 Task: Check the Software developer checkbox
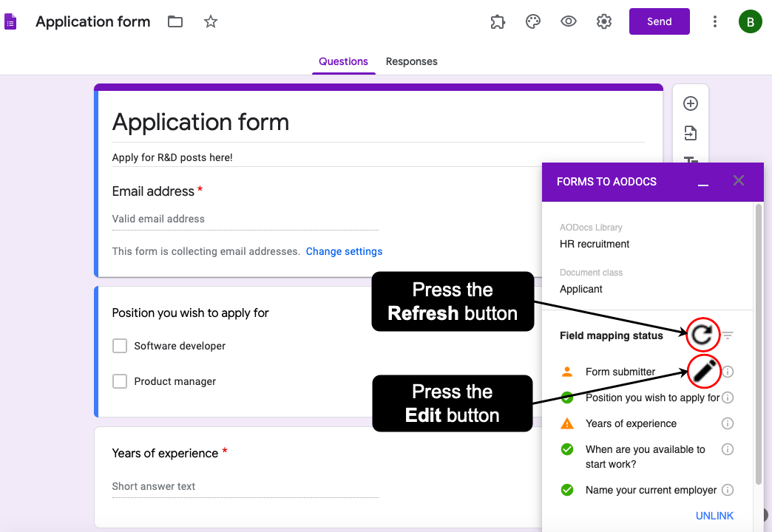tap(120, 346)
